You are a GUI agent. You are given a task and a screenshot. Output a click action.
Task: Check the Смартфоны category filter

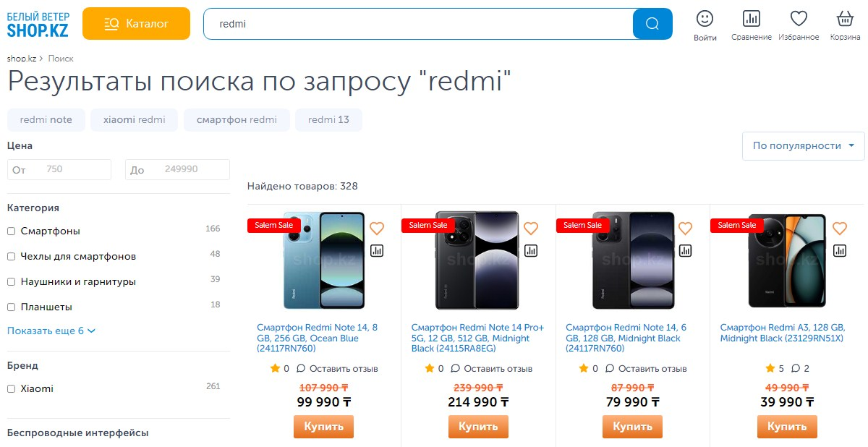coord(12,231)
